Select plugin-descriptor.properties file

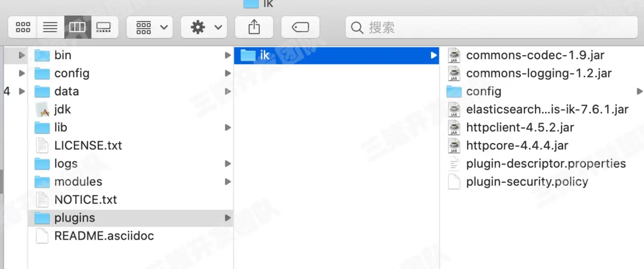(x=542, y=164)
